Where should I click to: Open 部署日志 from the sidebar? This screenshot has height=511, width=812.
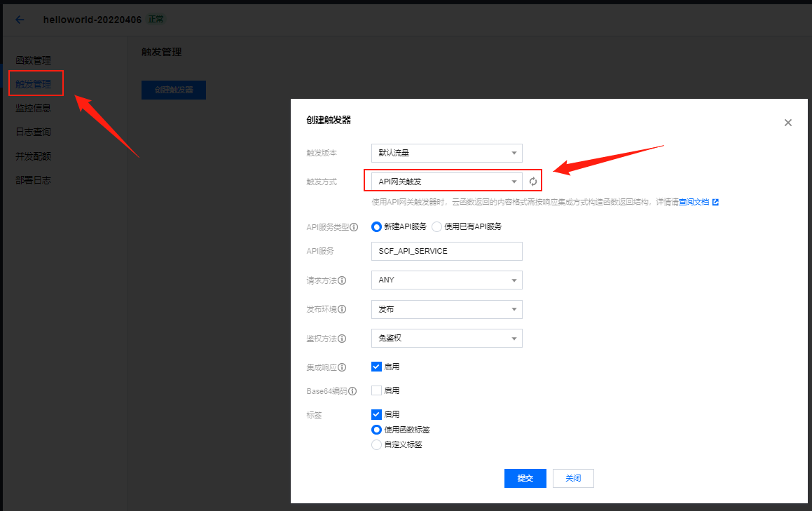(x=32, y=179)
